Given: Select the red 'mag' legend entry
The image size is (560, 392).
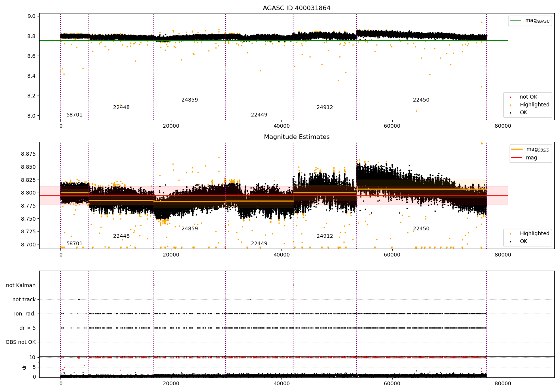Looking at the screenshot, I should 525,158.
